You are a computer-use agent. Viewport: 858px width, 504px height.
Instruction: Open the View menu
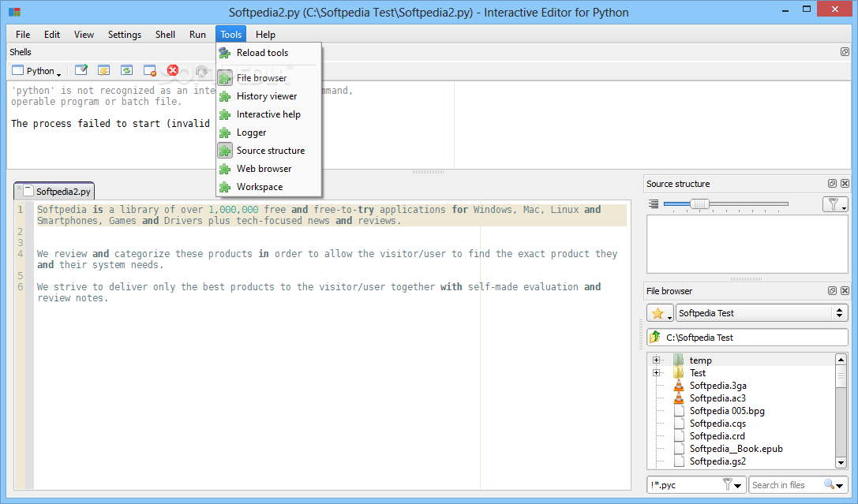point(84,35)
